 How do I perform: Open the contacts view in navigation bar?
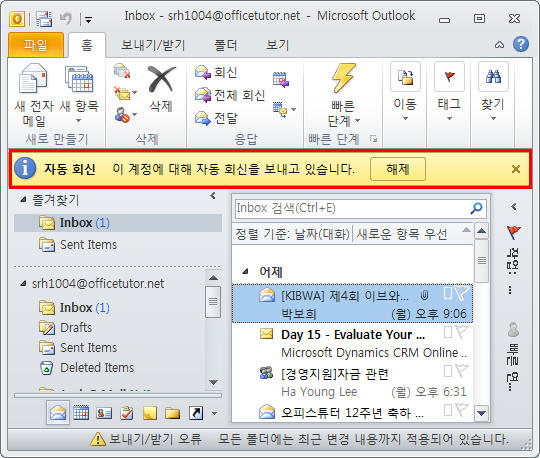(104, 413)
